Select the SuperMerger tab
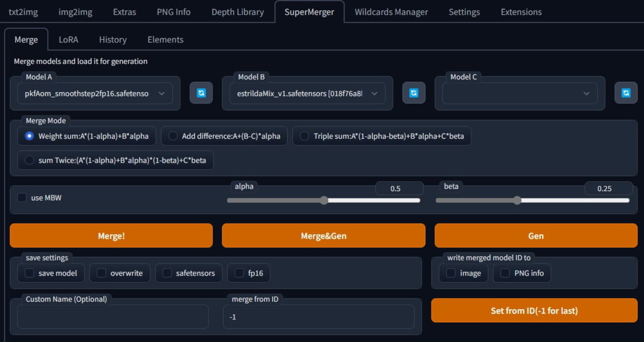Image resolution: width=644 pixels, height=342 pixels. [x=310, y=12]
